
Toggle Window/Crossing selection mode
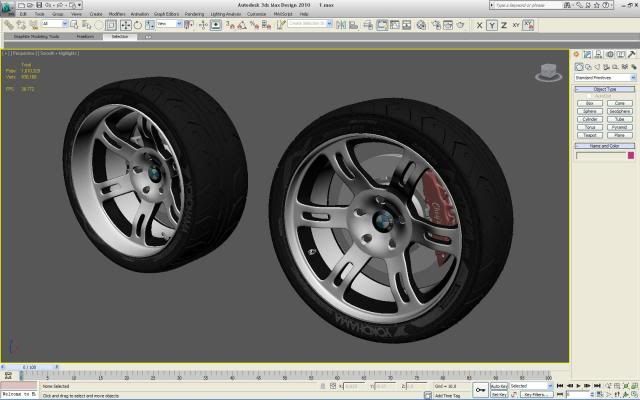coord(111,25)
